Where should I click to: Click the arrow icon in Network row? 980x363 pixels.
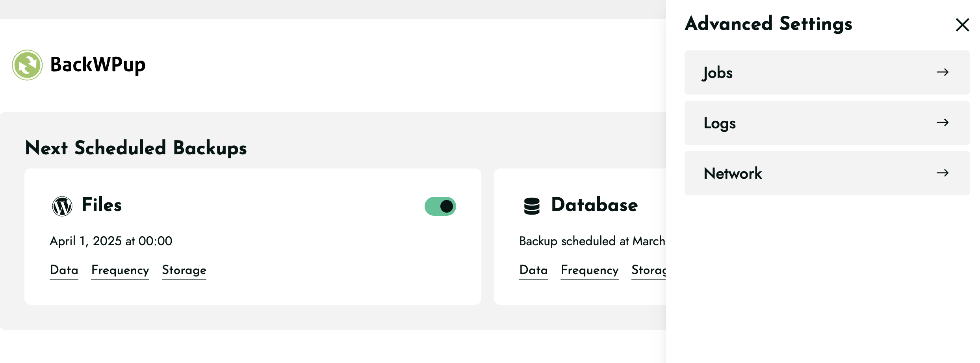pyautogui.click(x=943, y=173)
